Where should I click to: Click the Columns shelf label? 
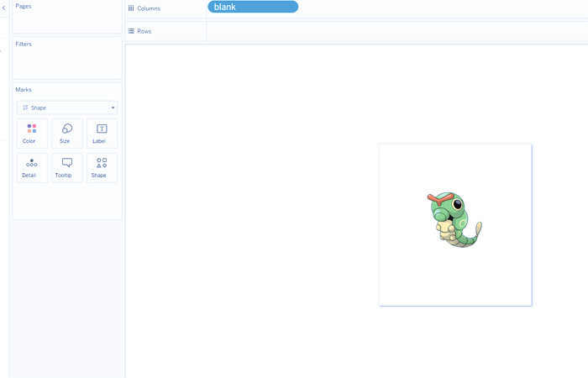149,8
